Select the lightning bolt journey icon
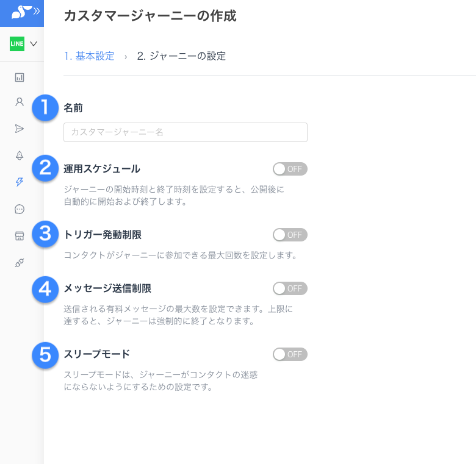This screenshot has width=476, height=464. (20, 182)
